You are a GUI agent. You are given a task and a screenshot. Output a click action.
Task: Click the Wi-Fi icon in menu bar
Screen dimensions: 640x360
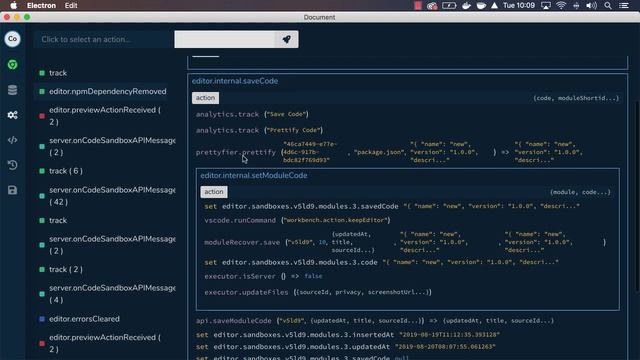(x=561, y=5)
